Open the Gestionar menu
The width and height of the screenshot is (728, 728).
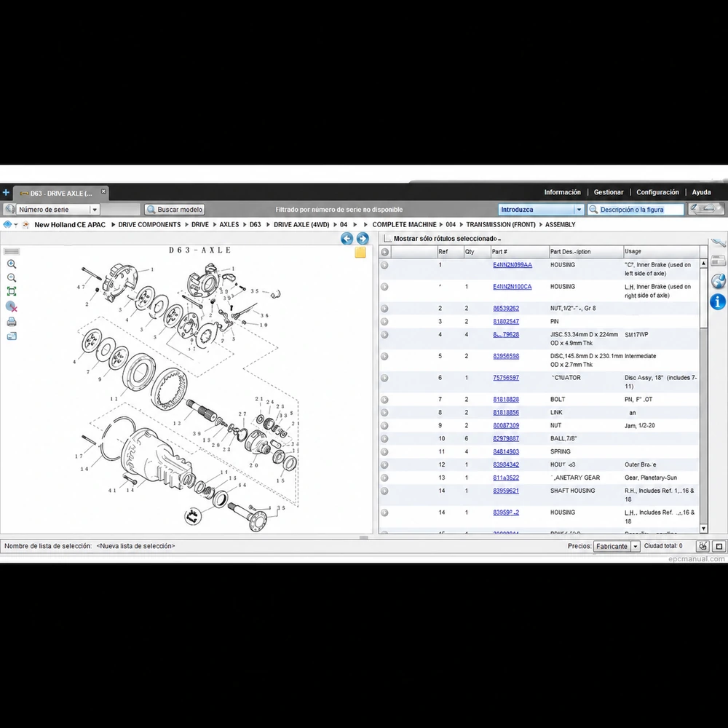pos(608,192)
